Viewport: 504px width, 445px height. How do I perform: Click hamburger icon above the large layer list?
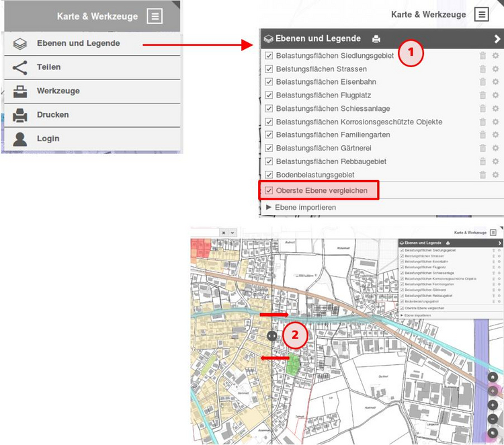(482, 14)
